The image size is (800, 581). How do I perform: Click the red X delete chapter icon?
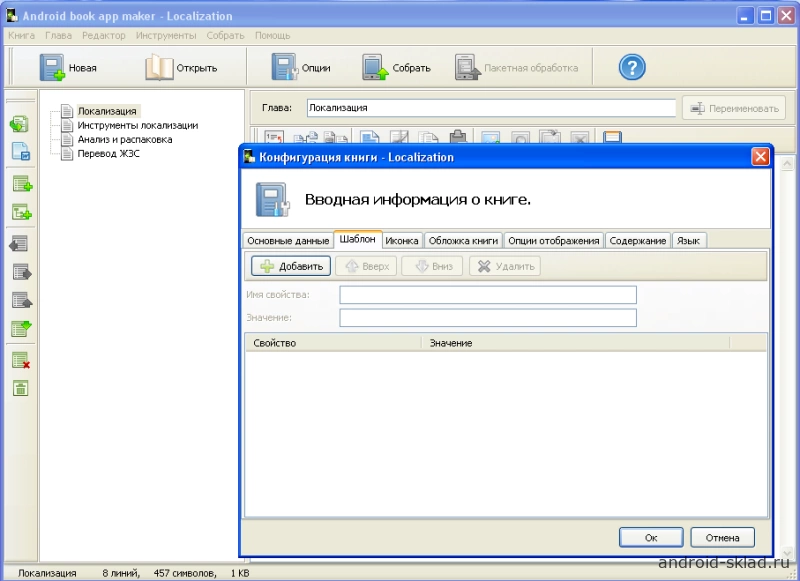coord(21,360)
